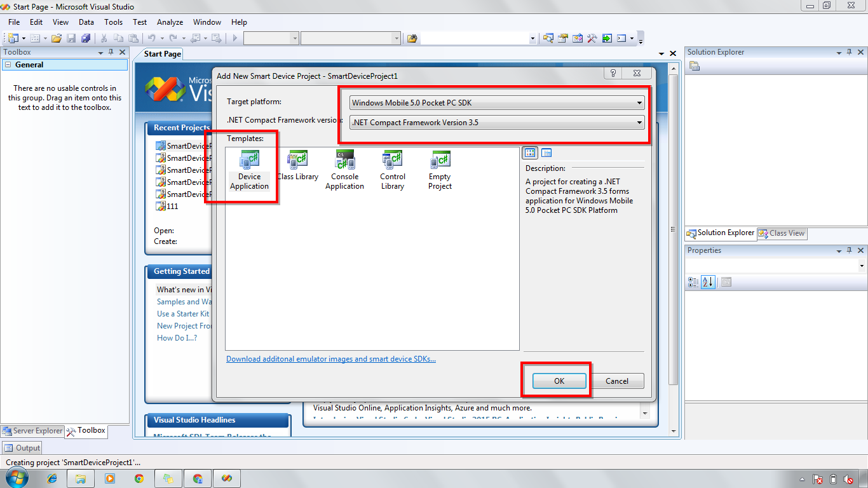Click the Use a Starter Kit link
The height and width of the screenshot is (488, 868).
(x=183, y=314)
